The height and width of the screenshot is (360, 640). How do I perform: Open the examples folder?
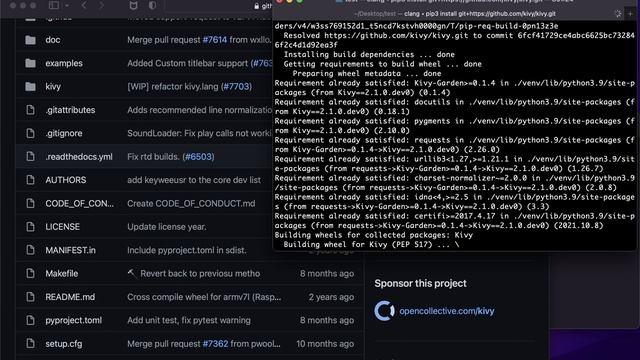coord(64,63)
